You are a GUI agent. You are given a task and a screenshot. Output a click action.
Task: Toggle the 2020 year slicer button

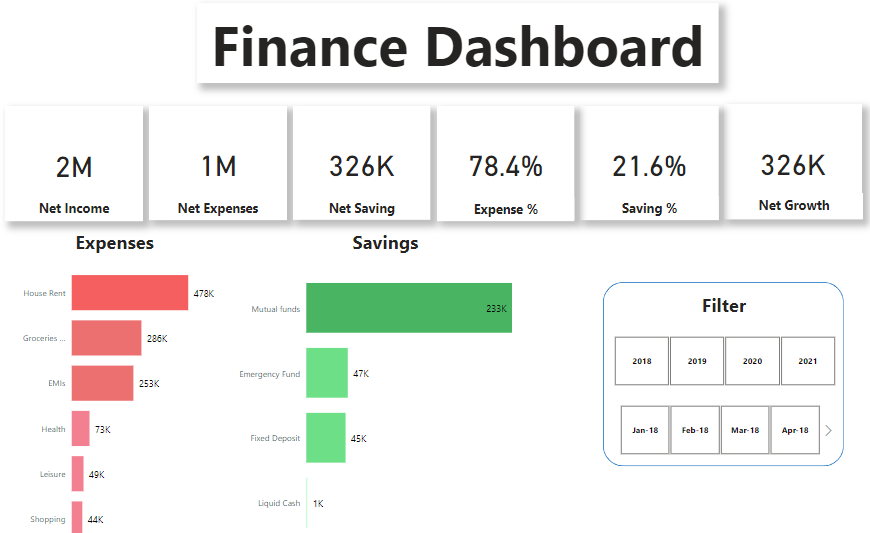pyautogui.click(x=752, y=361)
